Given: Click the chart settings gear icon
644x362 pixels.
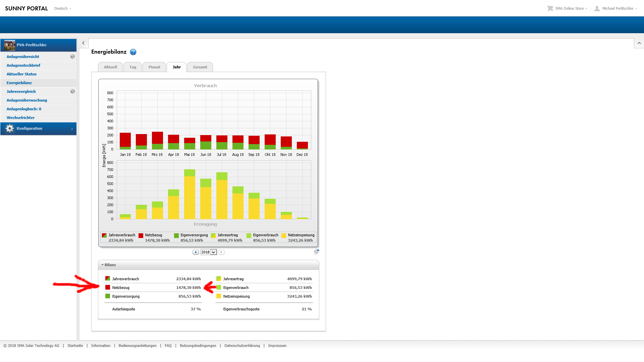Looking at the screenshot, I should [316, 252].
